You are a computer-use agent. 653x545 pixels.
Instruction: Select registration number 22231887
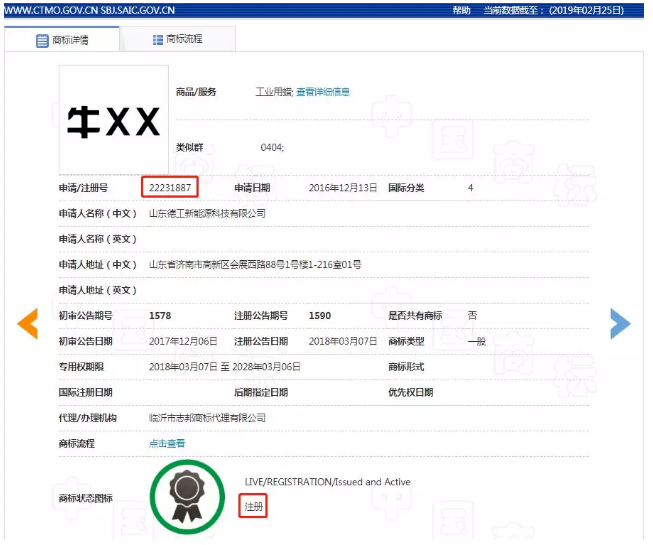(170, 187)
